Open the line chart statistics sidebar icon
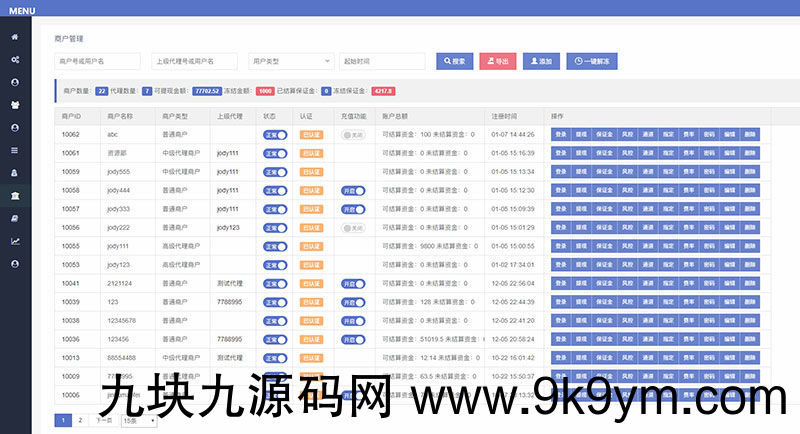Viewport: 800px width, 434px height. pos(15,241)
